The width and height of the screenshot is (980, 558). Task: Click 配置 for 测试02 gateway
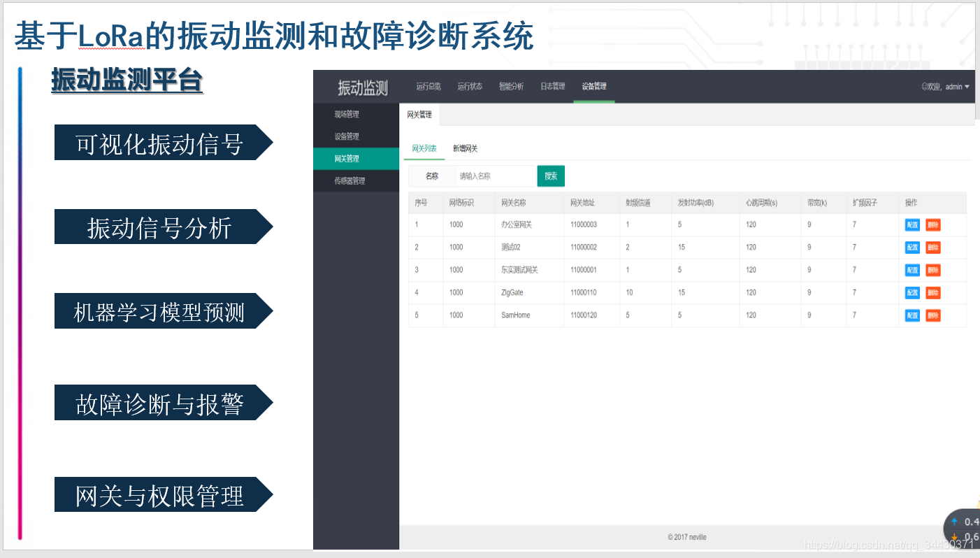(x=912, y=248)
